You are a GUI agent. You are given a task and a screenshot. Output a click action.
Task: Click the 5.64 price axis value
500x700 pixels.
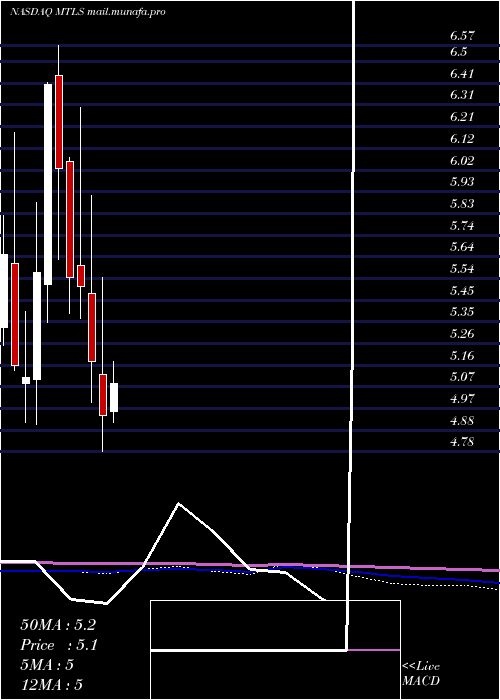462,247
